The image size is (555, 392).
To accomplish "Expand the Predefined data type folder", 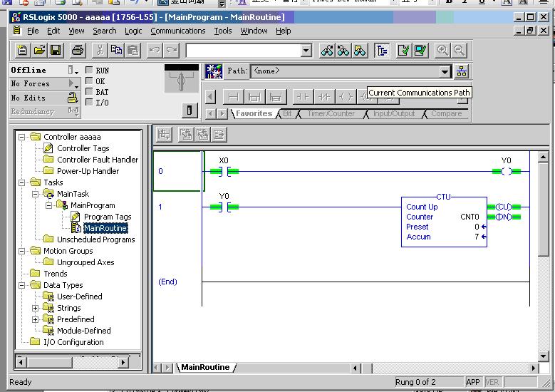I will pos(36,319).
